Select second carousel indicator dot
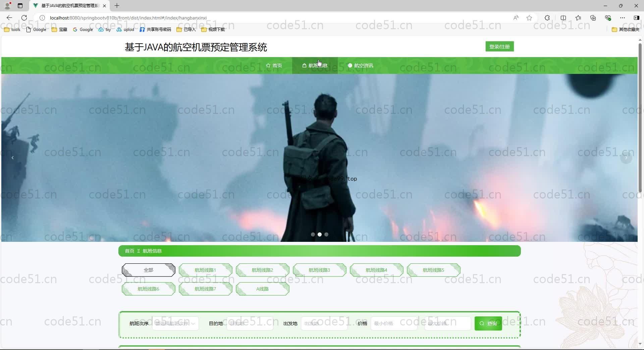 (320, 234)
